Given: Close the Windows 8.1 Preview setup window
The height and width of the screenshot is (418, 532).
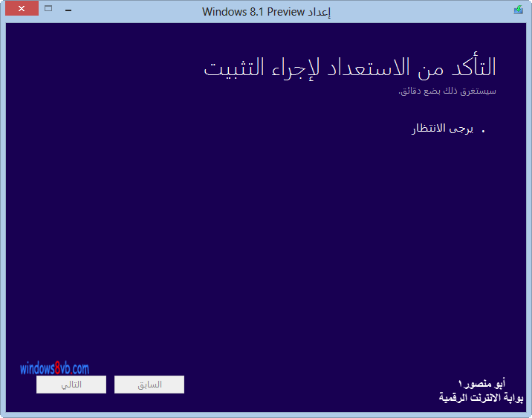Looking at the screenshot, I should pyautogui.click(x=22, y=8).
